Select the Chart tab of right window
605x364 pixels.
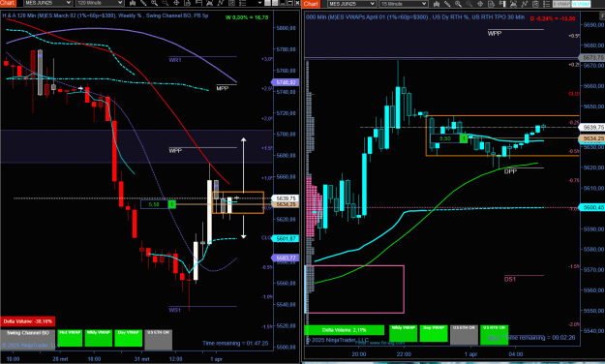[311, 4]
